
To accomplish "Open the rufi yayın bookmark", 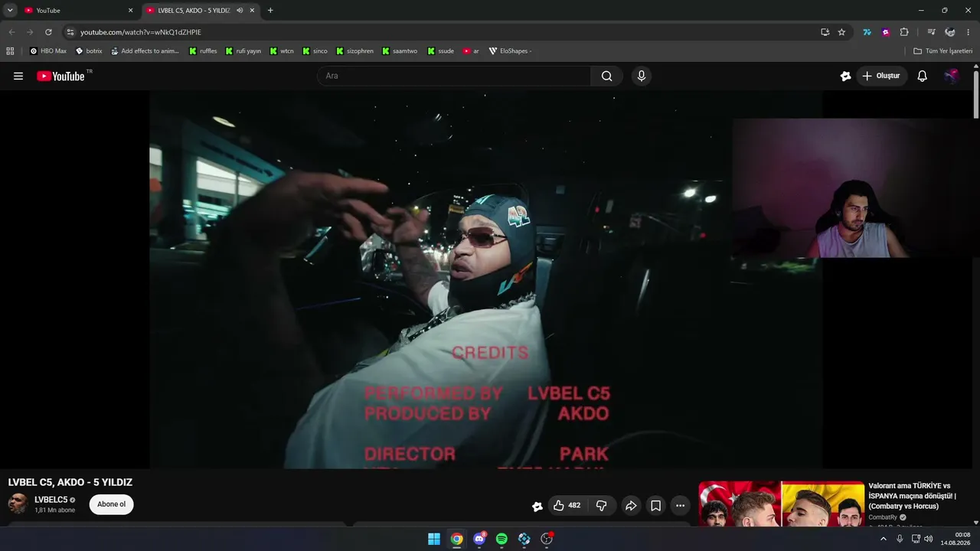I will [243, 51].
